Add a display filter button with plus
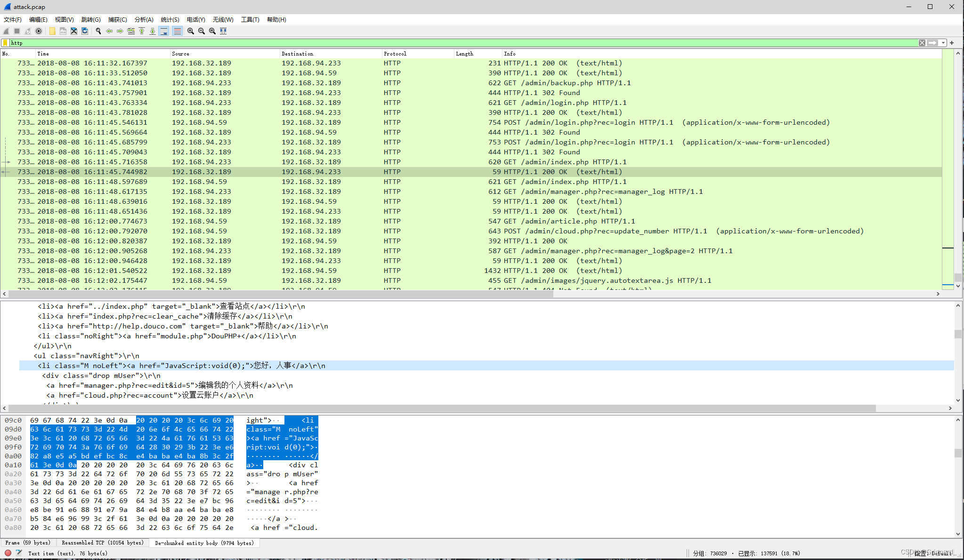This screenshot has width=964, height=560. 952,43
